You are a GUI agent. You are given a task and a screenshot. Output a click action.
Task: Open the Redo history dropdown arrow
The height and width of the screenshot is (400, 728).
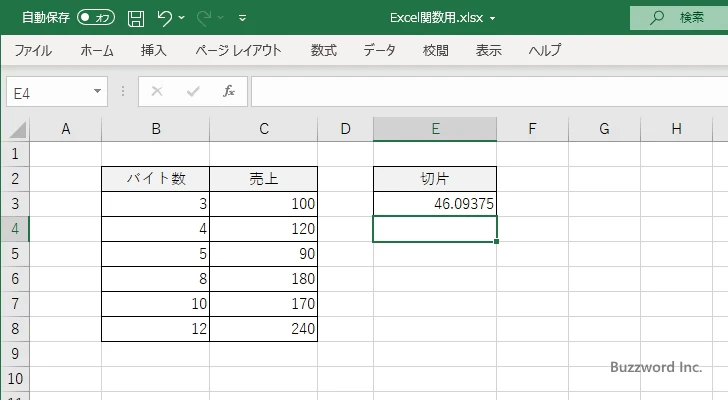pos(221,18)
